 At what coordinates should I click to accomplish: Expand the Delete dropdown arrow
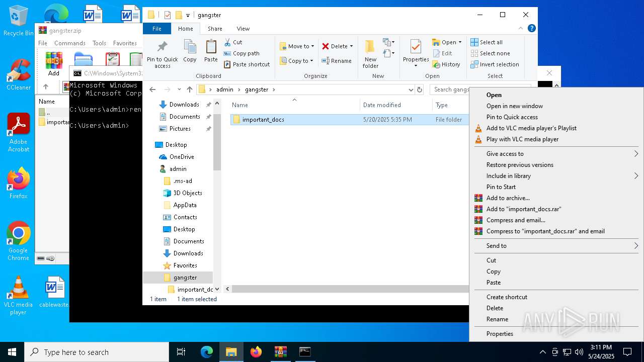click(351, 46)
